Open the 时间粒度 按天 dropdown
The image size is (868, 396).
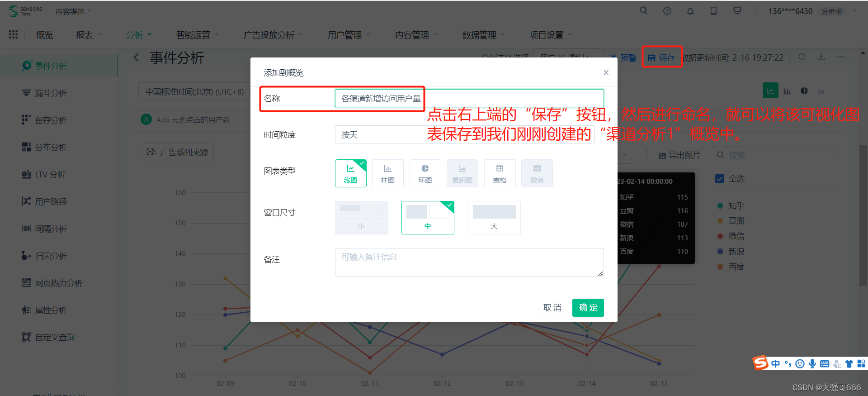point(465,134)
